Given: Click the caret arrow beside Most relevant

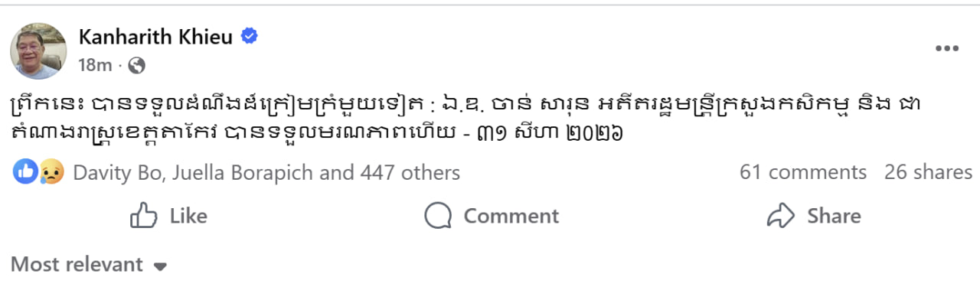Looking at the screenshot, I should 160,266.
